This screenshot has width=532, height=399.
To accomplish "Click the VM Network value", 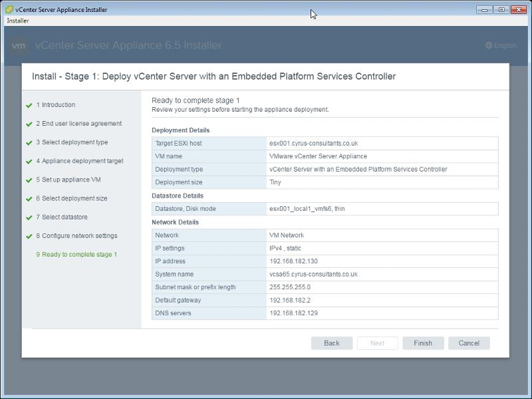I will 287,235.
